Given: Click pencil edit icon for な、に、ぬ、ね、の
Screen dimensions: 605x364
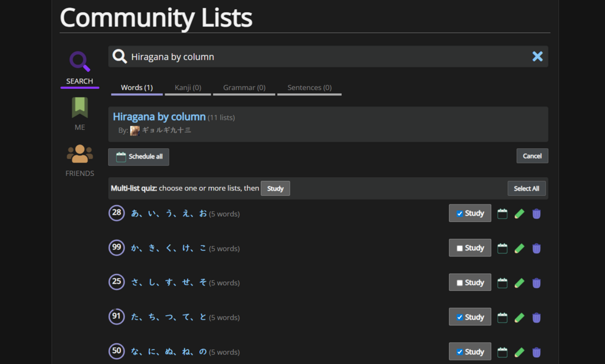Looking at the screenshot, I should click(519, 352).
